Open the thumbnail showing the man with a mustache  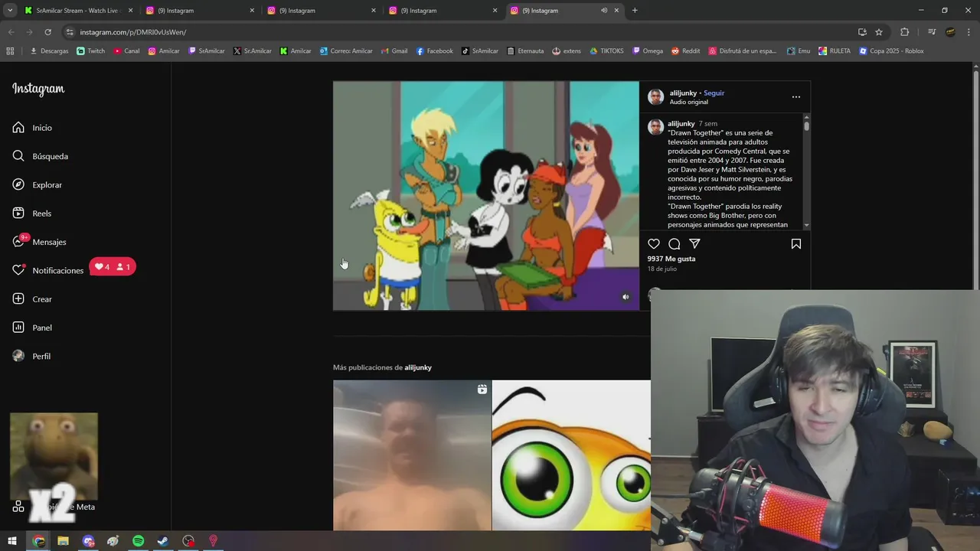click(x=412, y=455)
